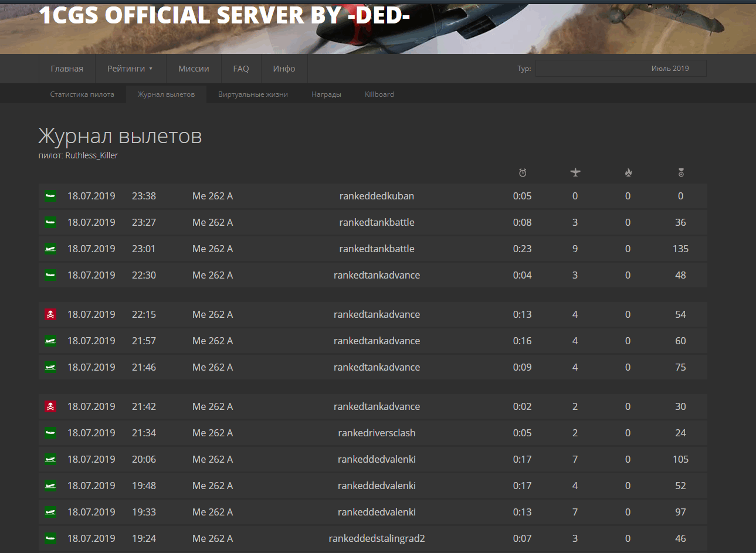Click the flight time clock column icon
Image resolution: width=756 pixels, height=553 pixels.
click(523, 172)
